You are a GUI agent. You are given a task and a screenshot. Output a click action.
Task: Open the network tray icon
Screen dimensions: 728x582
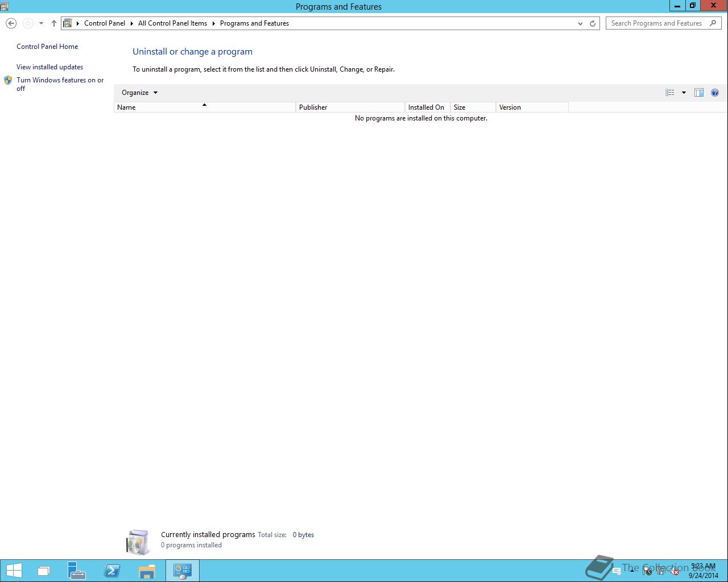point(661,571)
